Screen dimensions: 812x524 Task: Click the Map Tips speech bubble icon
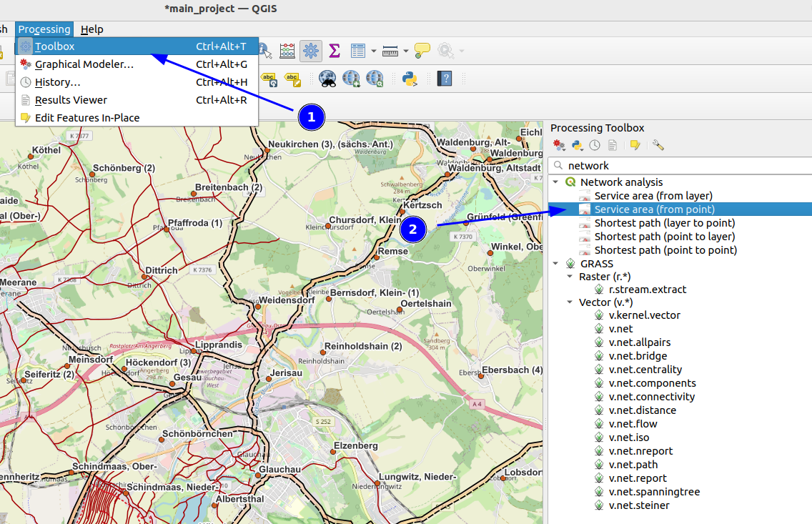[422, 51]
